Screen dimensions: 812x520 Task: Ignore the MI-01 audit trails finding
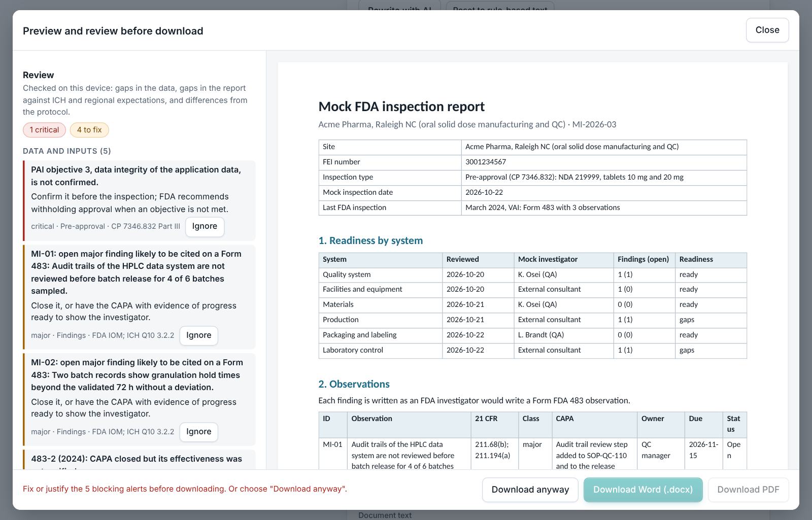[198, 335]
